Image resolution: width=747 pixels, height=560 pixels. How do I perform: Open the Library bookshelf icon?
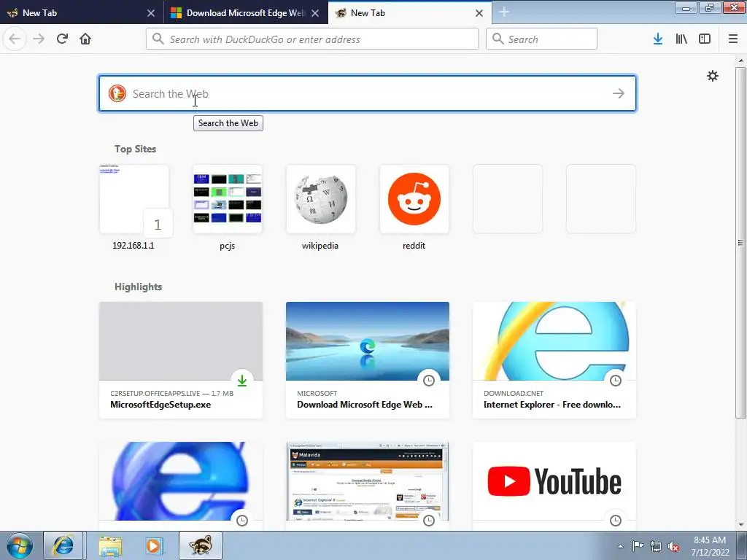coord(681,39)
